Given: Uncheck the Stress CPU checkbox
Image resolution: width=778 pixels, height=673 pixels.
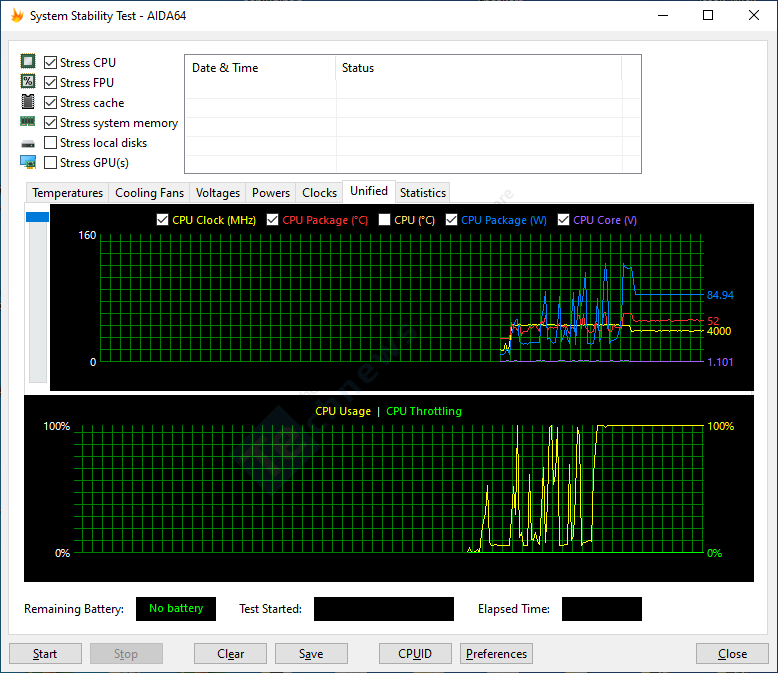Looking at the screenshot, I should coord(50,63).
